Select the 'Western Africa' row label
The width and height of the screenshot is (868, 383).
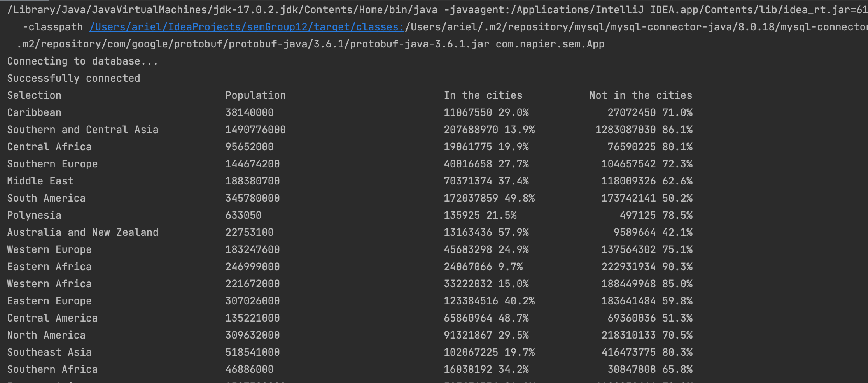pyautogui.click(x=49, y=284)
